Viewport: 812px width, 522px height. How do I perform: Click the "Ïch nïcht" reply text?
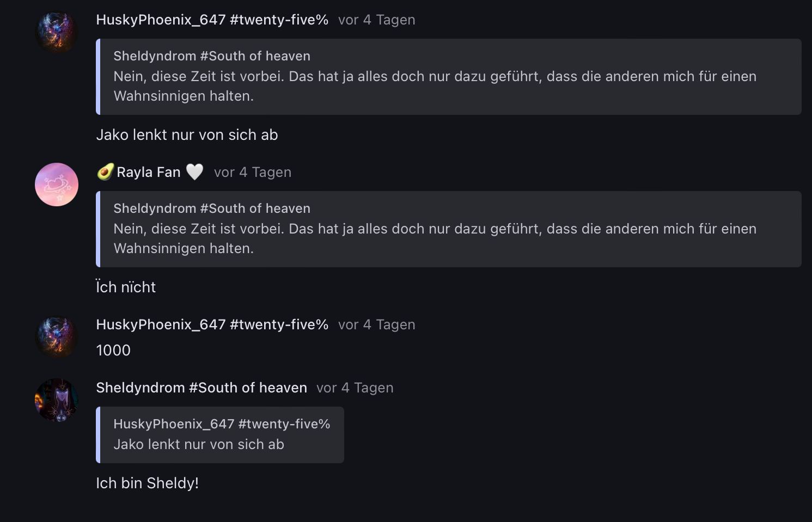pyautogui.click(x=126, y=287)
